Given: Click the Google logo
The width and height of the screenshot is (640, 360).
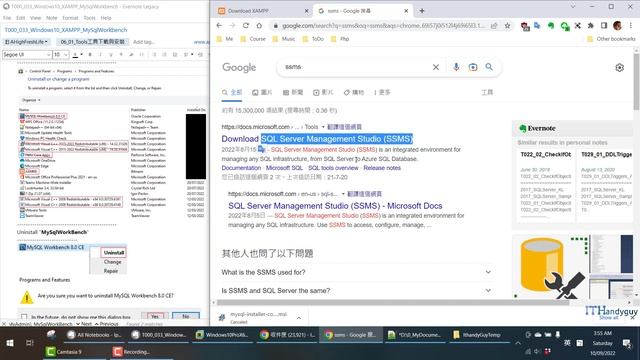Looking at the screenshot, I should pos(239,67).
